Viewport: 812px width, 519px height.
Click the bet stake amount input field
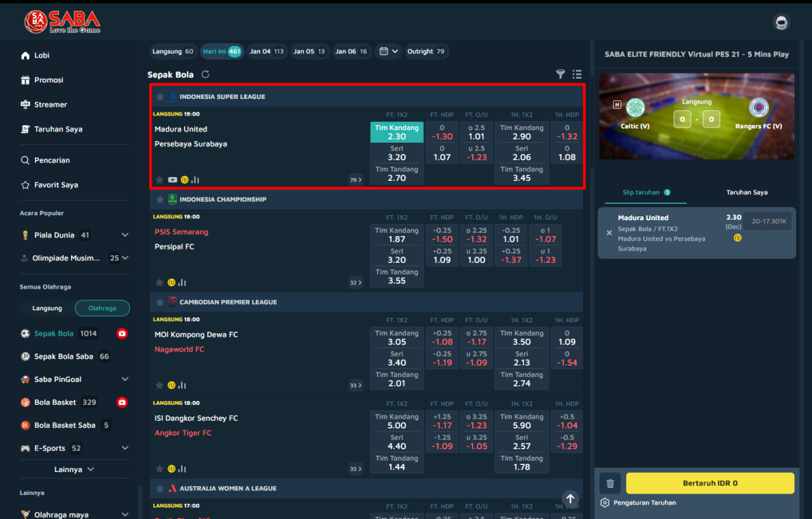tap(769, 221)
